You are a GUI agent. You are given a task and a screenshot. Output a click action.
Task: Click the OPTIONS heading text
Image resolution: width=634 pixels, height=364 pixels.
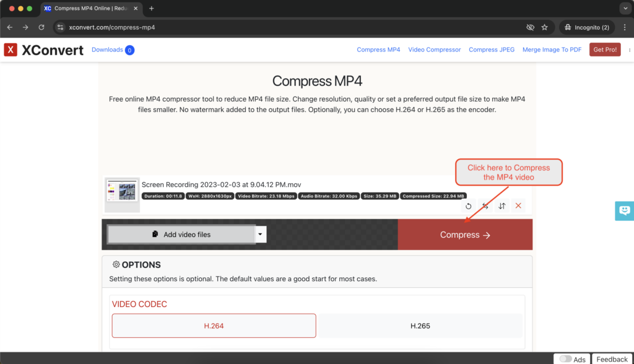[141, 265]
